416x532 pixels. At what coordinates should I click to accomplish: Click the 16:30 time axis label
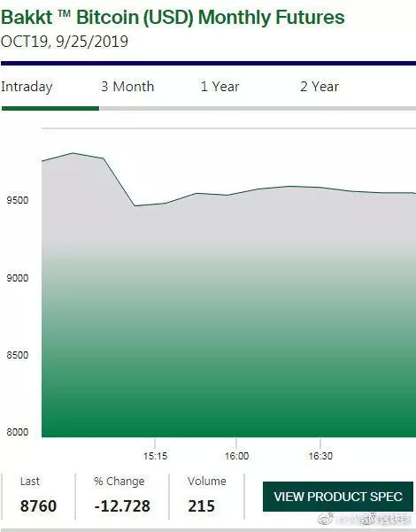click(x=320, y=456)
